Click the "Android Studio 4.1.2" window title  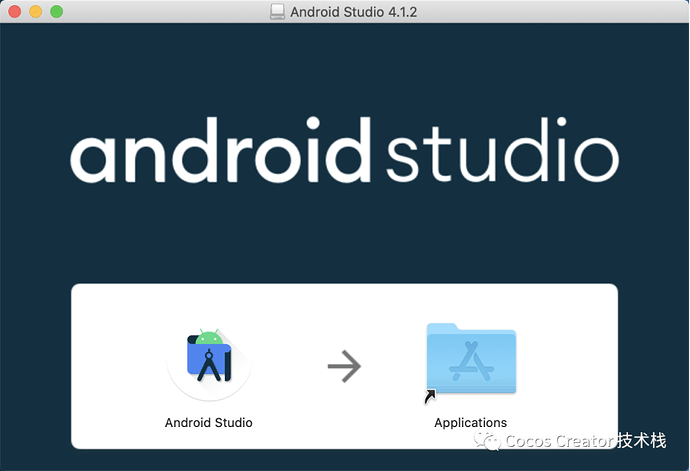[x=354, y=11]
